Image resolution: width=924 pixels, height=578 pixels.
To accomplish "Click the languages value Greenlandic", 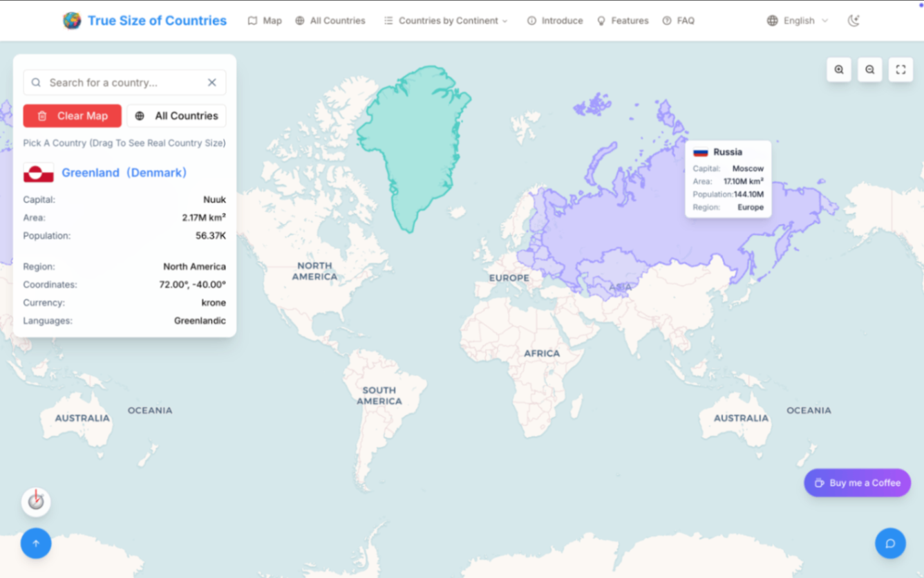I will pos(200,321).
